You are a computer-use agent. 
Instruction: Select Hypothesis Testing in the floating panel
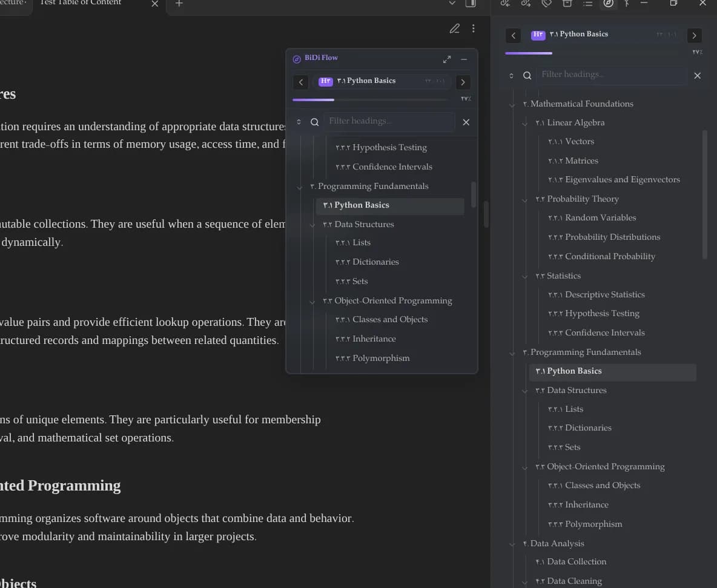point(381,148)
